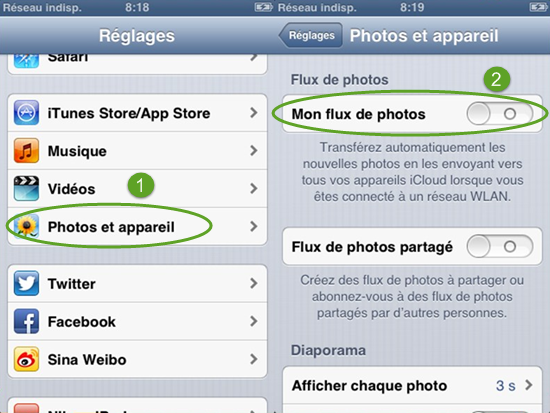Tap the iTunes Store/App Store icon
This screenshot has width=550, height=413.
(26, 113)
